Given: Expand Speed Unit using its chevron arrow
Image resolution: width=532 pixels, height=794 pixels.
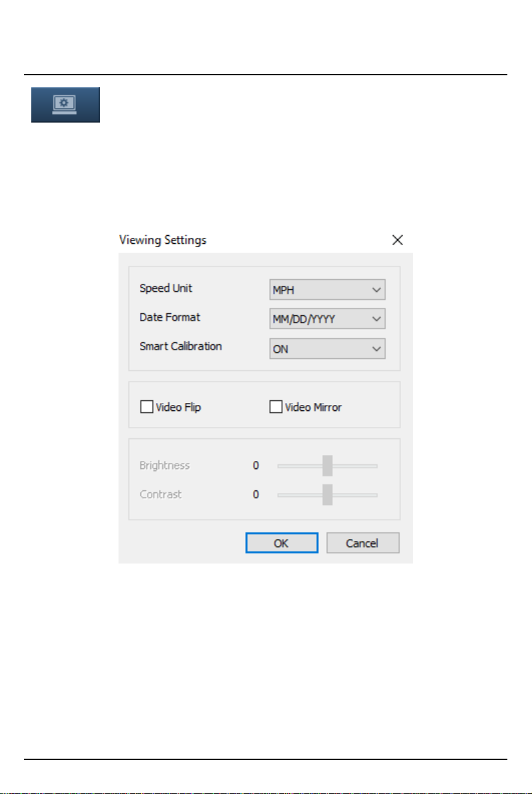Looking at the screenshot, I should [x=376, y=290].
